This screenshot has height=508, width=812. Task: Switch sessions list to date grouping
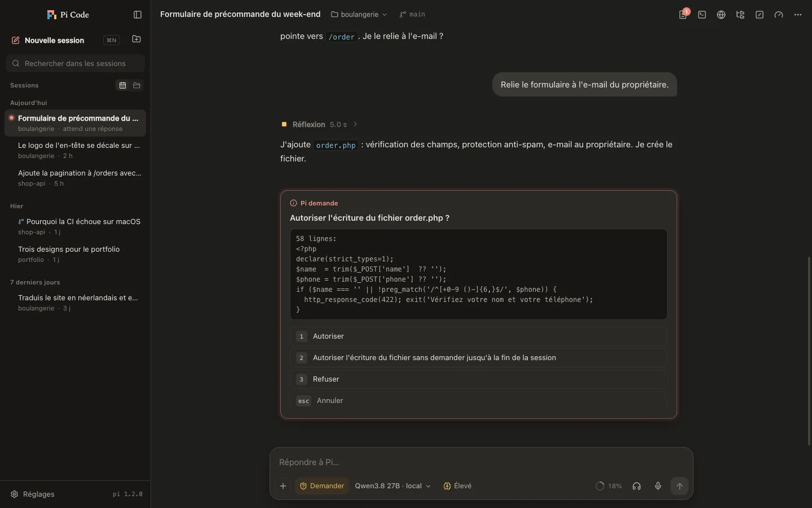[122, 85]
